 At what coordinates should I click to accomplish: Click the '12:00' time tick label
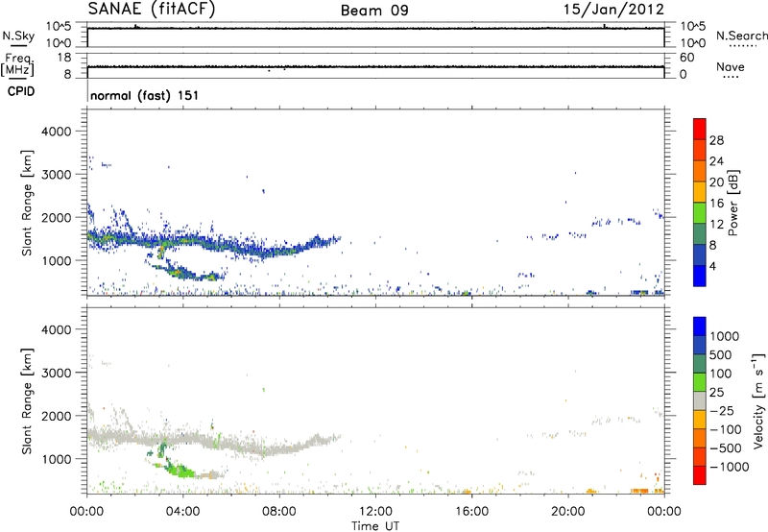coord(375,512)
